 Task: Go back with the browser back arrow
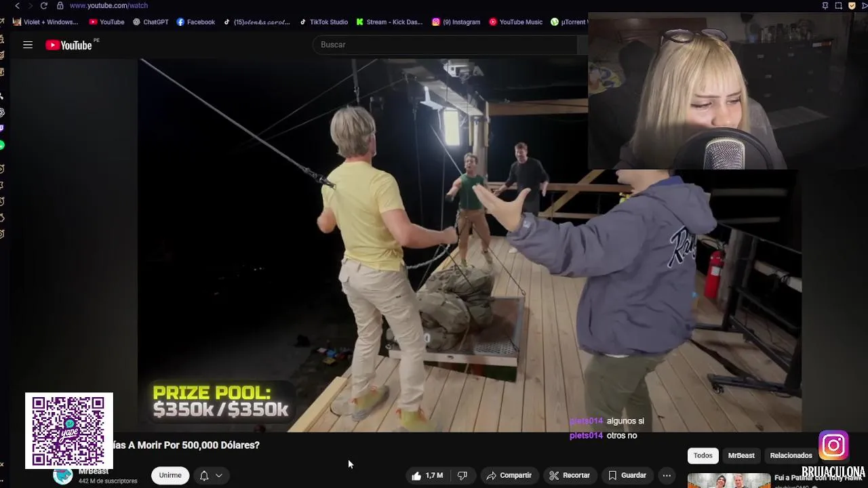pyautogui.click(x=17, y=5)
